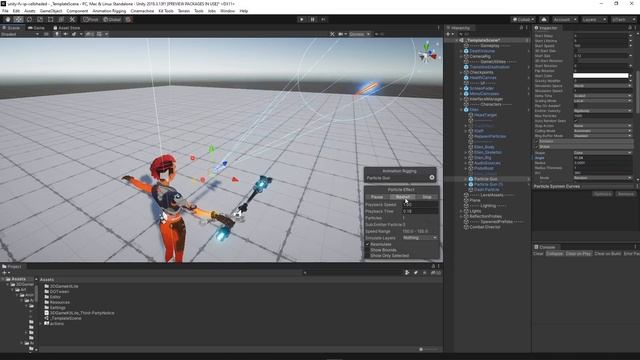Click Optimize in Particle System Curves
The height and width of the screenshot is (360, 640).
point(602,194)
